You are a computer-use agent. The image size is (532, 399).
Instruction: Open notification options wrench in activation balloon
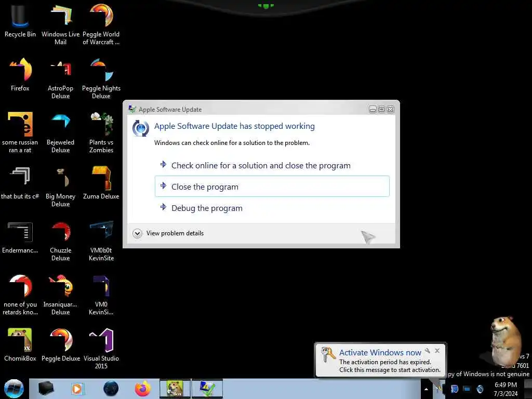click(x=428, y=351)
